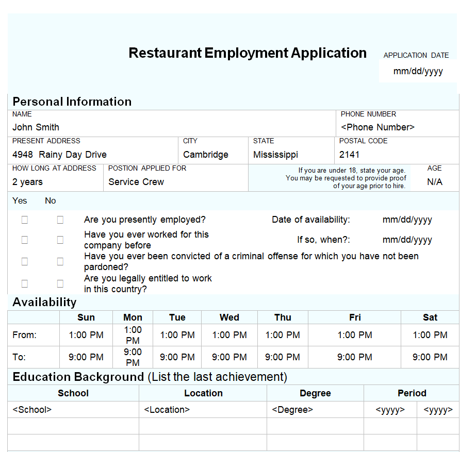The height and width of the screenshot is (452, 476).
Task: Check Yes for legally entitled to work
Action: [x=24, y=283]
